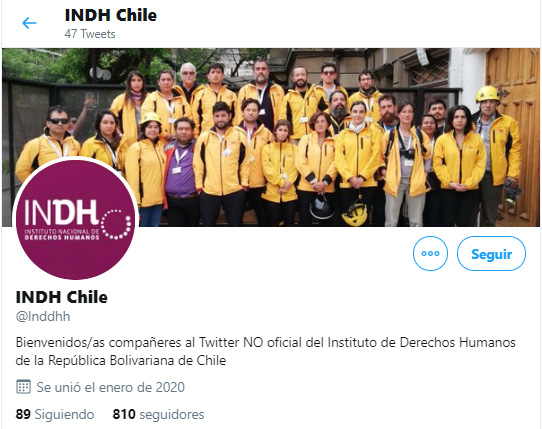This screenshot has width=542, height=429.
Task: View the 810 seguidores list
Action: [x=158, y=414]
